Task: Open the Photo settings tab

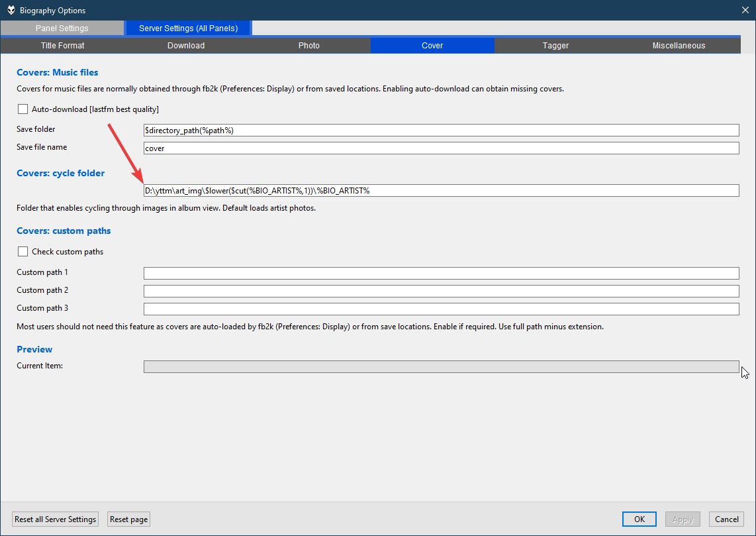Action: [308, 46]
